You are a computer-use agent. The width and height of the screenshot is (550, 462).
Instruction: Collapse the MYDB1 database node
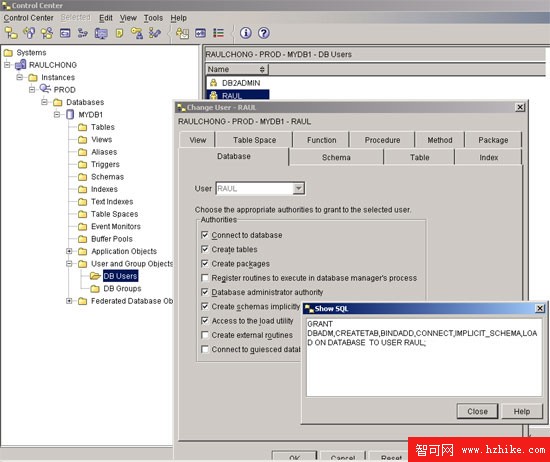coord(57,114)
